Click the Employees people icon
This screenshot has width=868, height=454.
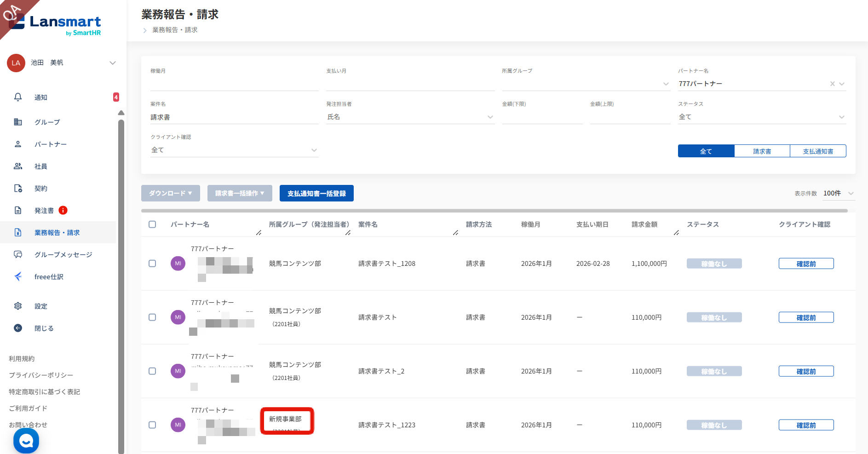18,166
